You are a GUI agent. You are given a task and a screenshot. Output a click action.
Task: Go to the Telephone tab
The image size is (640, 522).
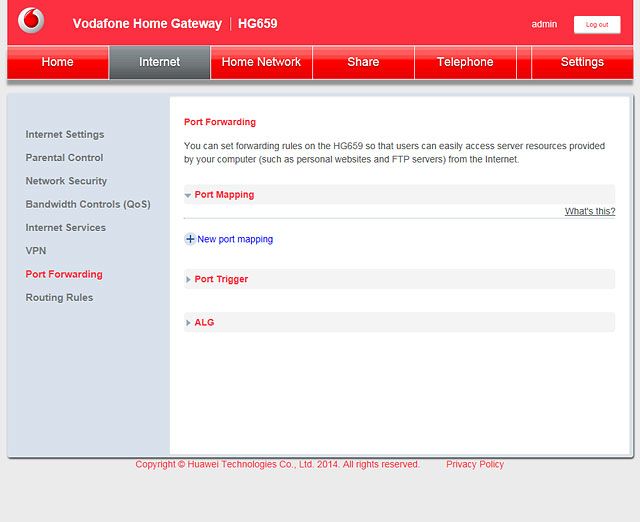465,62
